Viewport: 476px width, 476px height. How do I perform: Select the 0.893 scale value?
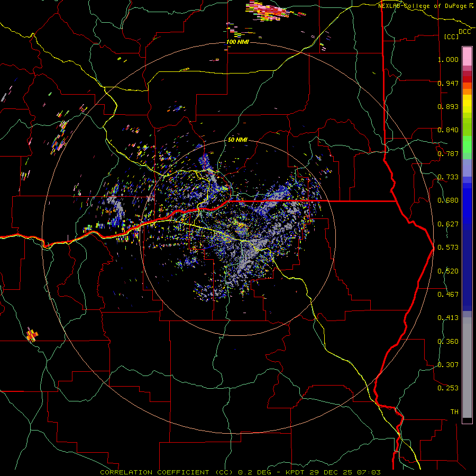tap(448, 106)
